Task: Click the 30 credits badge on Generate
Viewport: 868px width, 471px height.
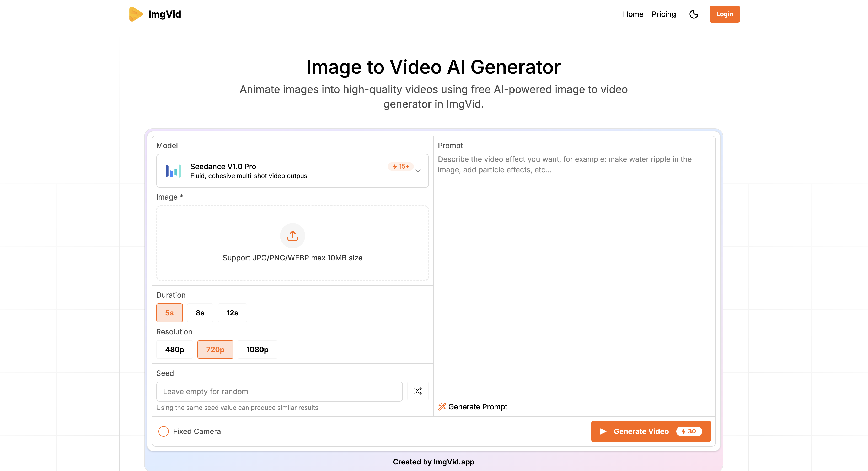Action: 689,431
